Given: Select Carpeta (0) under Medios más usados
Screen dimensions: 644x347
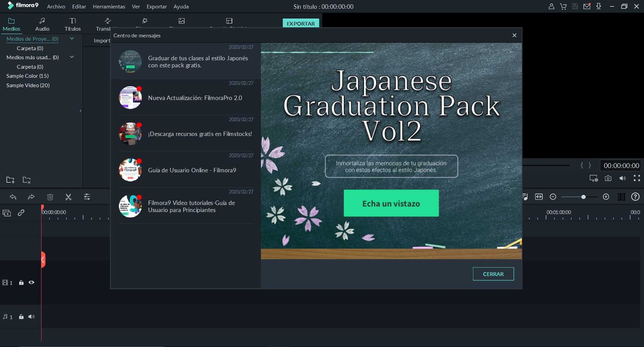Looking at the screenshot, I should tap(30, 67).
